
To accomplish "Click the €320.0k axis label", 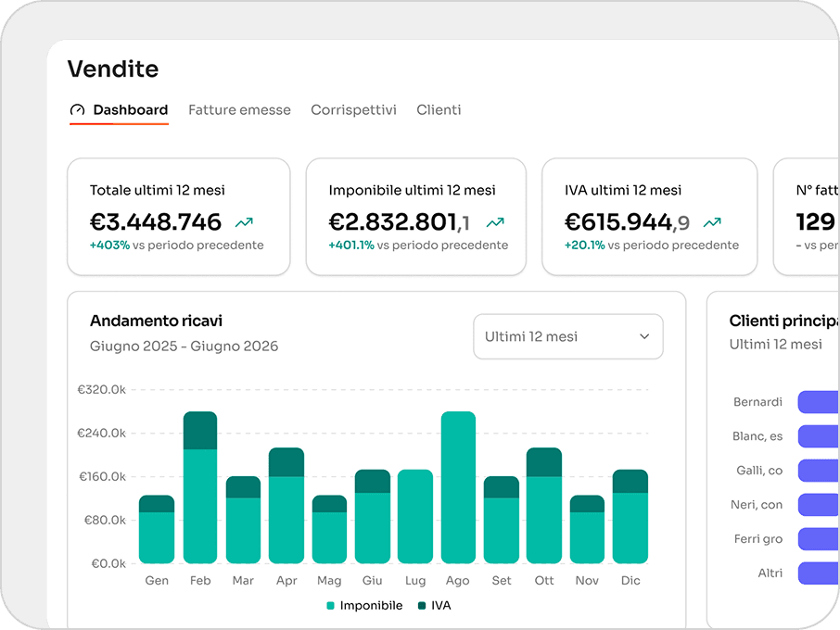I will tap(102, 390).
